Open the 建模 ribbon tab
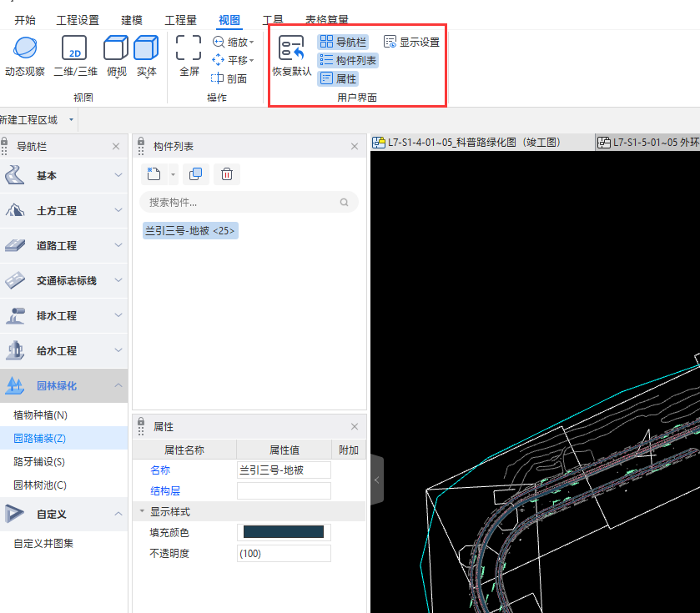Screen dimensions: 700x613 click(x=132, y=20)
